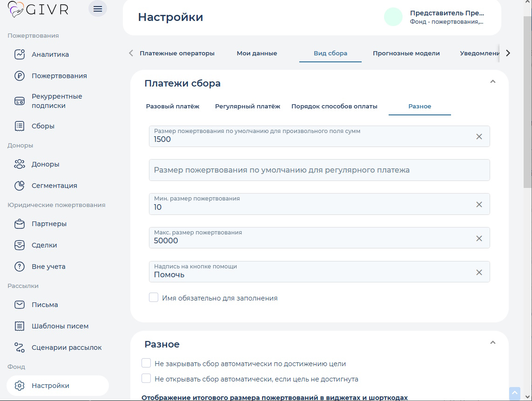Click the briefcase icon next to Партнеры
Viewport: 532px width, 401px height.
point(20,224)
